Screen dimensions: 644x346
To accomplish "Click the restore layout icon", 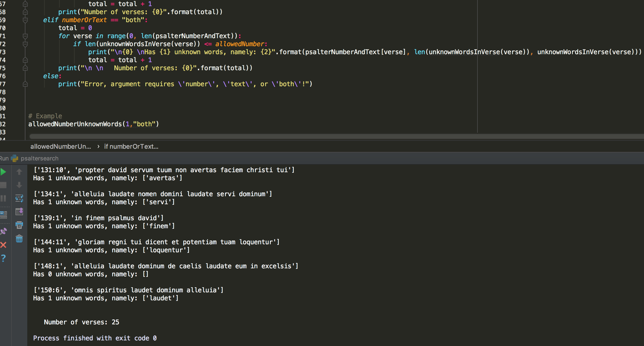I will pos(3,214).
